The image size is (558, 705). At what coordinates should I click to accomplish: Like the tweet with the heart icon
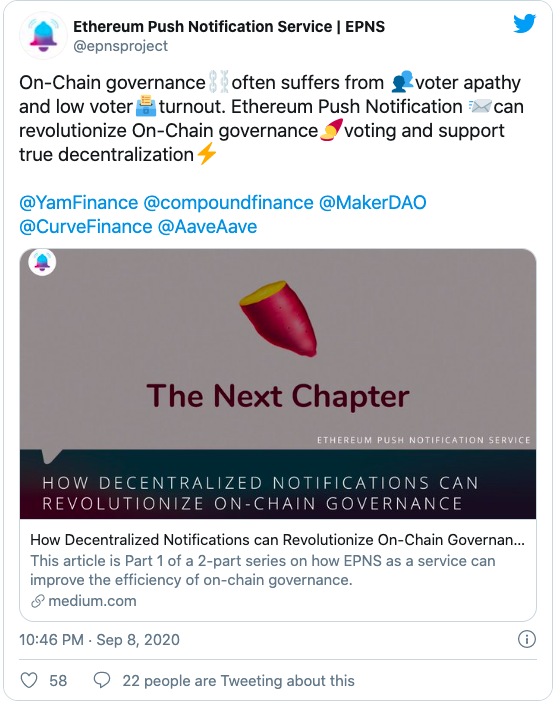pos(29,680)
